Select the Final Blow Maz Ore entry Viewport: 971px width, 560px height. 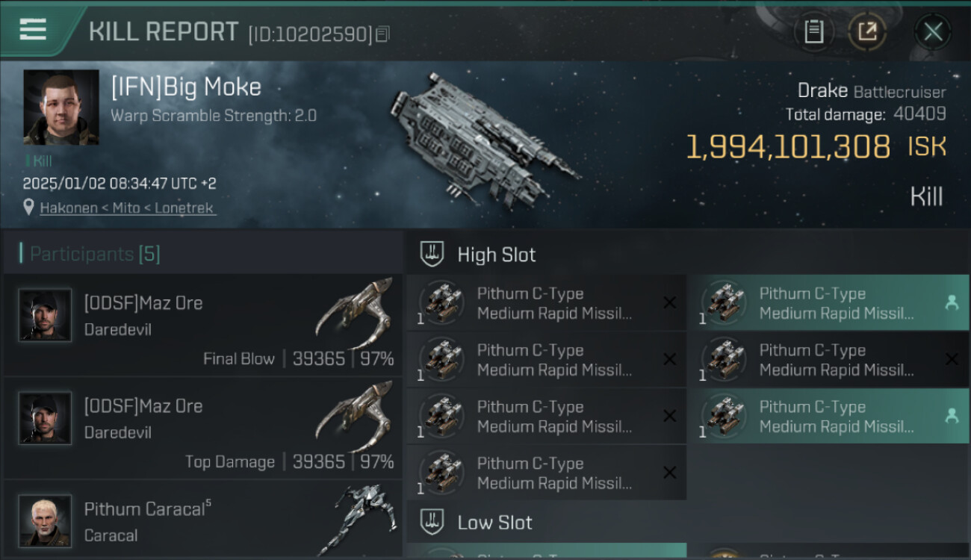[202, 325]
